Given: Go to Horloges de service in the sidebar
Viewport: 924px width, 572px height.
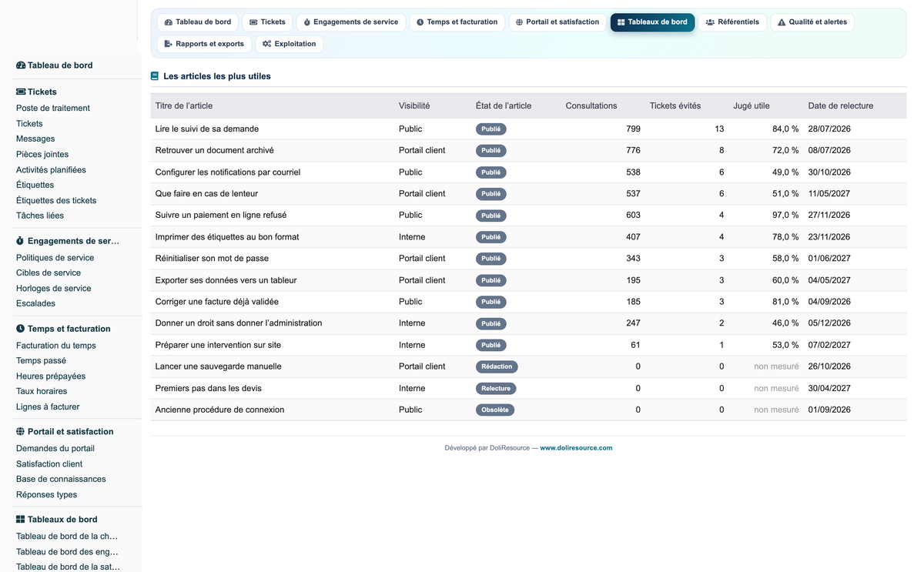Looking at the screenshot, I should (x=54, y=289).
